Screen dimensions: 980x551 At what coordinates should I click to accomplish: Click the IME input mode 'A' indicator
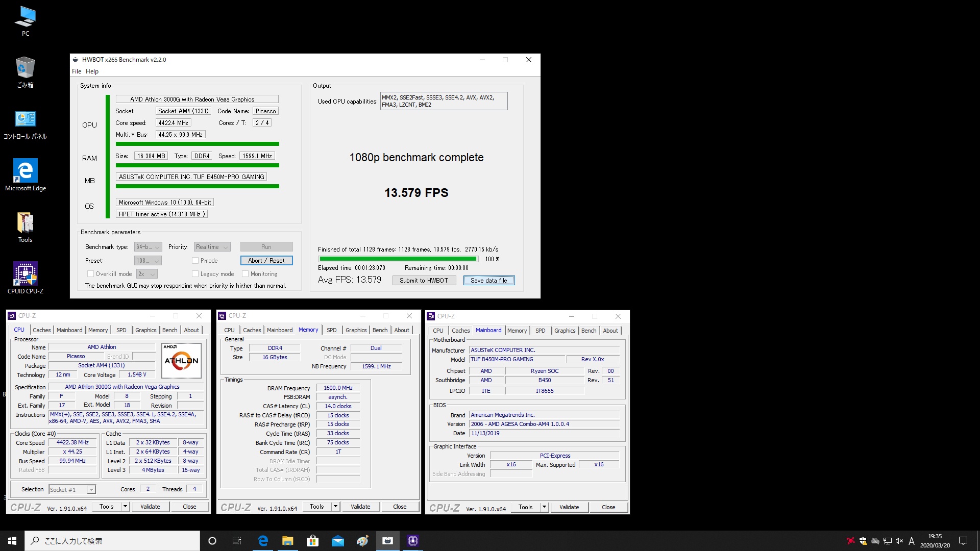pyautogui.click(x=912, y=541)
